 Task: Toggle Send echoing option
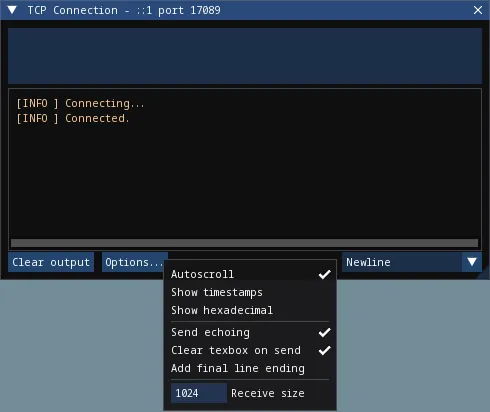pyautogui.click(x=250, y=332)
